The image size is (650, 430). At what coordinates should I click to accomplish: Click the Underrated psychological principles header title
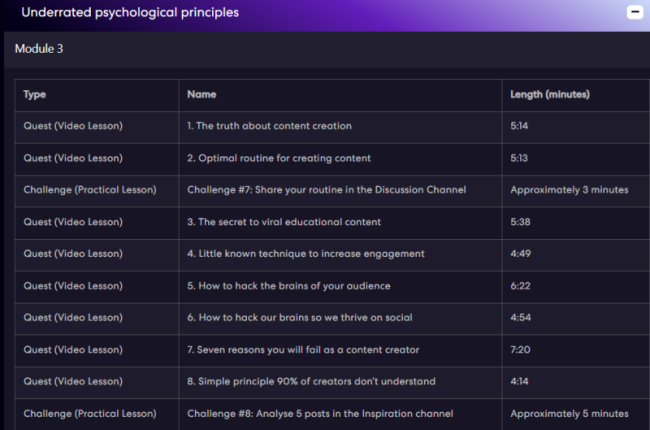point(130,13)
